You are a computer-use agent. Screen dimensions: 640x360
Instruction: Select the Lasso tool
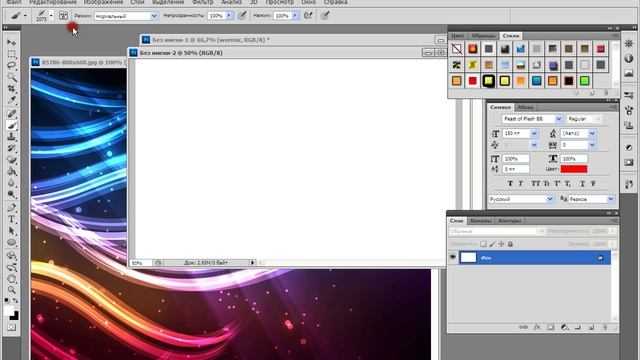pos(11,65)
